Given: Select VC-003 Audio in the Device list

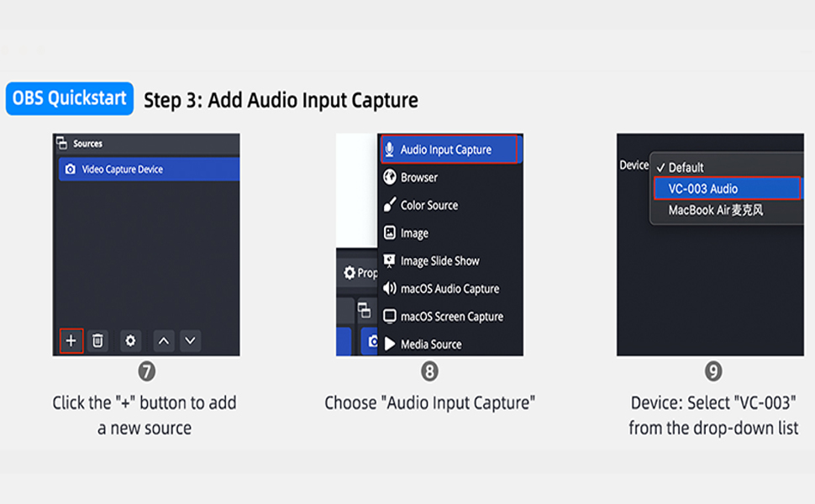Looking at the screenshot, I should tap(727, 189).
